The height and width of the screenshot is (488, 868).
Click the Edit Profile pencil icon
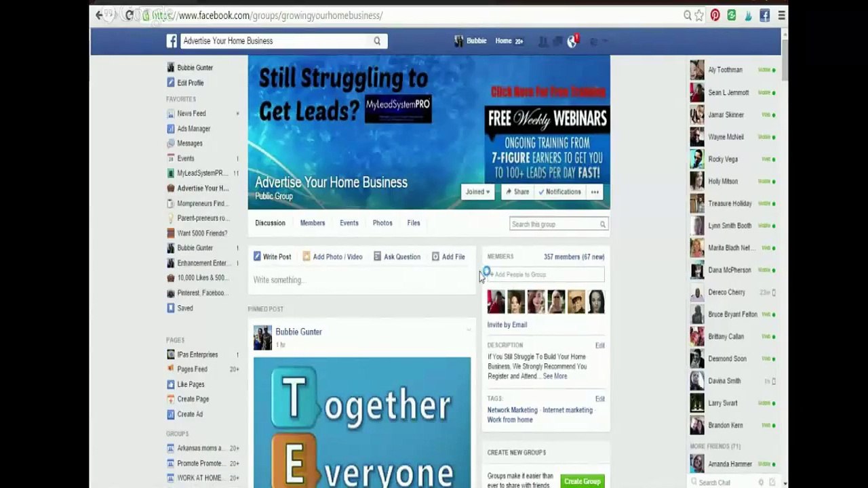[x=171, y=83]
